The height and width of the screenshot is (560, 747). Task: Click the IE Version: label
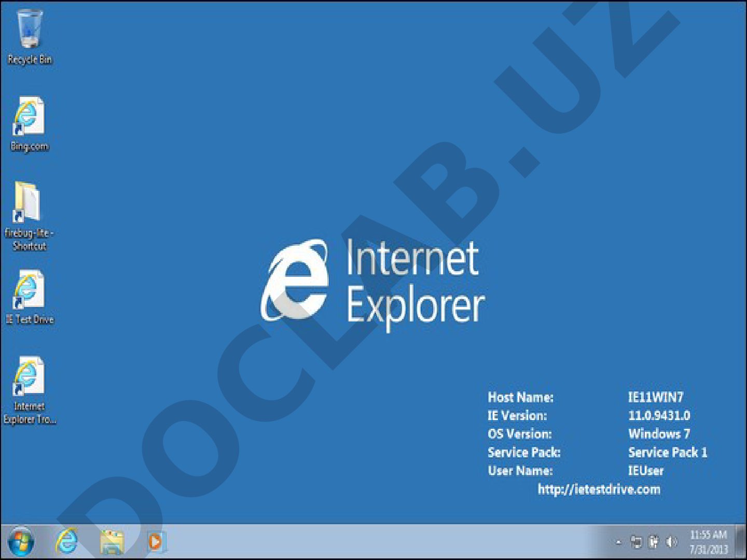(x=517, y=415)
